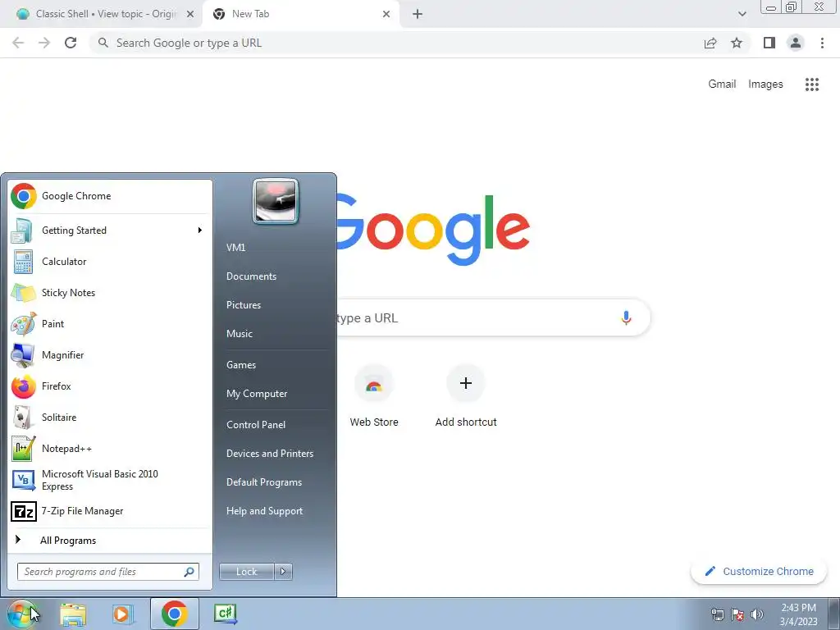Open Google Images link
This screenshot has height=630, width=840.
(765, 84)
